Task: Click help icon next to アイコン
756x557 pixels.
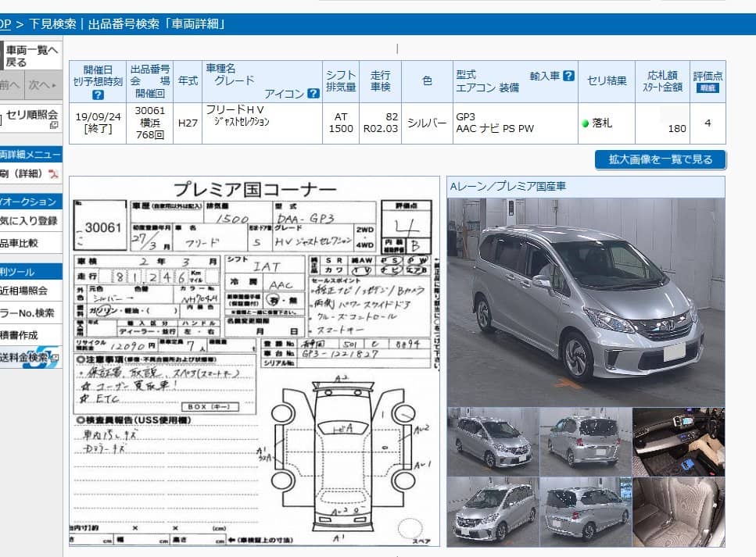Action: [314, 94]
